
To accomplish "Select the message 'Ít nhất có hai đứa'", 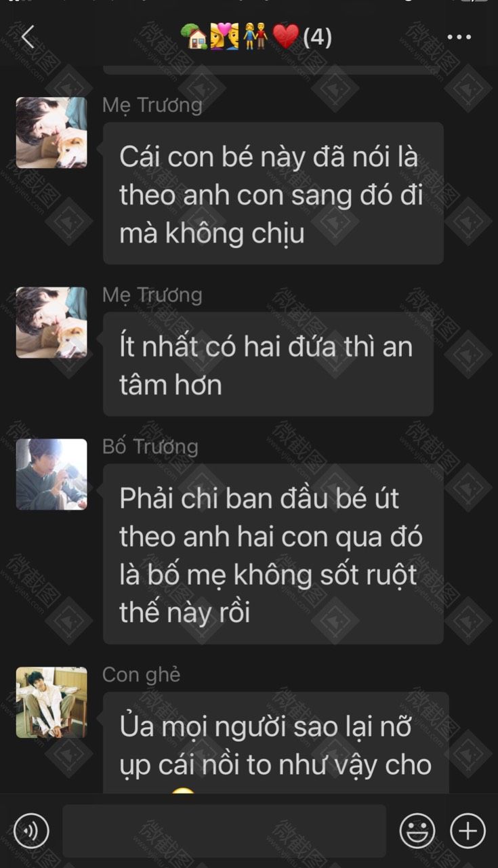I will tap(268, 365).
